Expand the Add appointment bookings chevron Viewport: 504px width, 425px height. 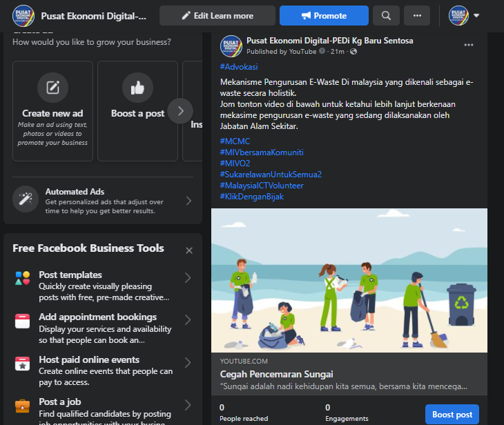click(x=188, y=320)
